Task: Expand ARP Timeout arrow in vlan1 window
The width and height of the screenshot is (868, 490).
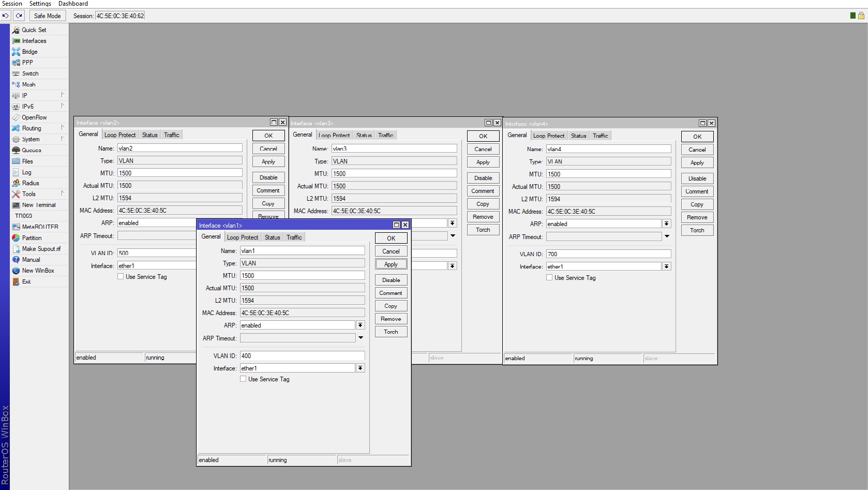Action: (361, 338)
